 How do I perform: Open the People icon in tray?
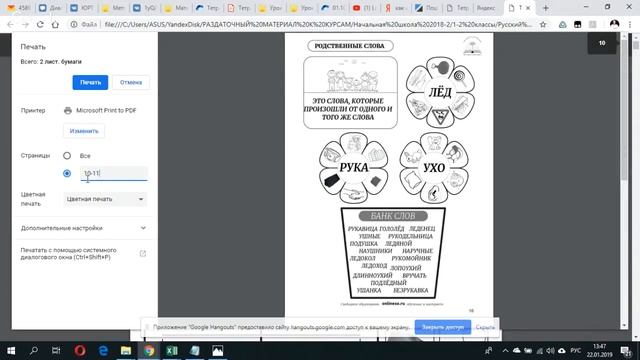point(488,351)
